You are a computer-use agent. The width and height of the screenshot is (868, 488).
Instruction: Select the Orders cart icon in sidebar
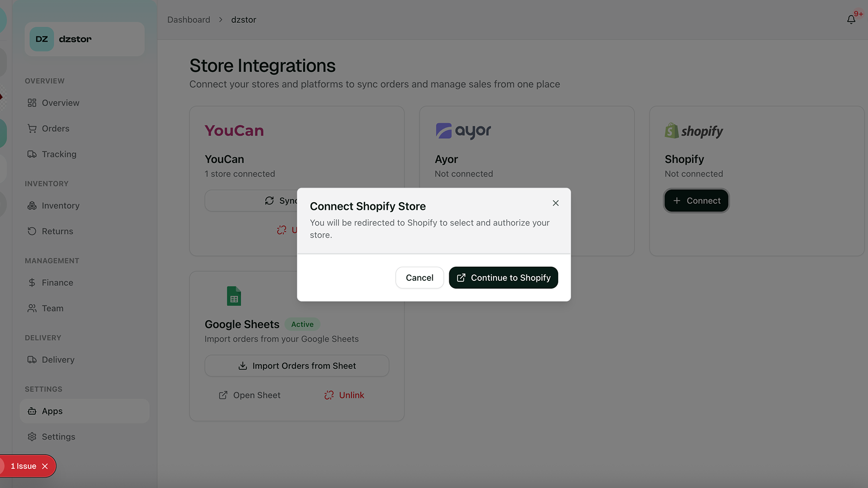tap(33, 129)
